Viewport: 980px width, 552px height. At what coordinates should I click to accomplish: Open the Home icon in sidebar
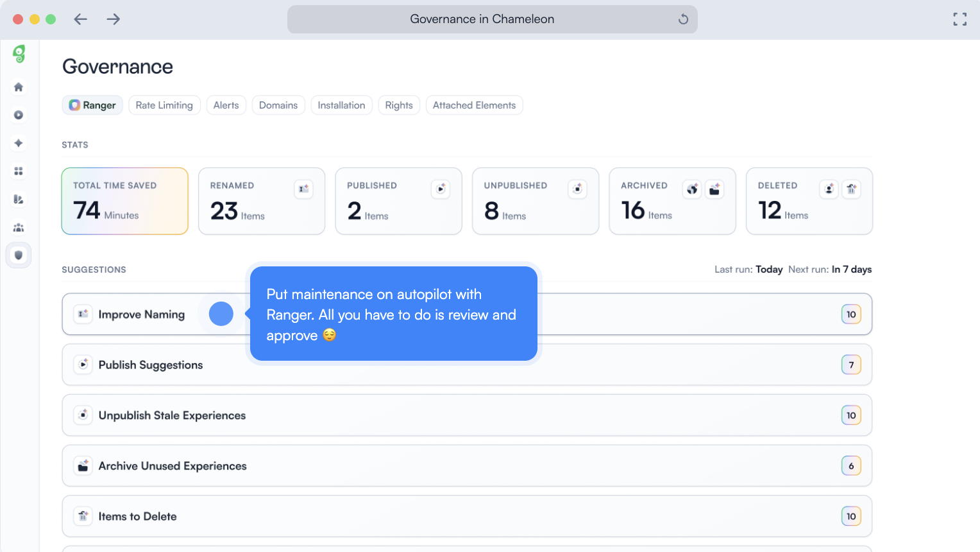coord(19,87)
